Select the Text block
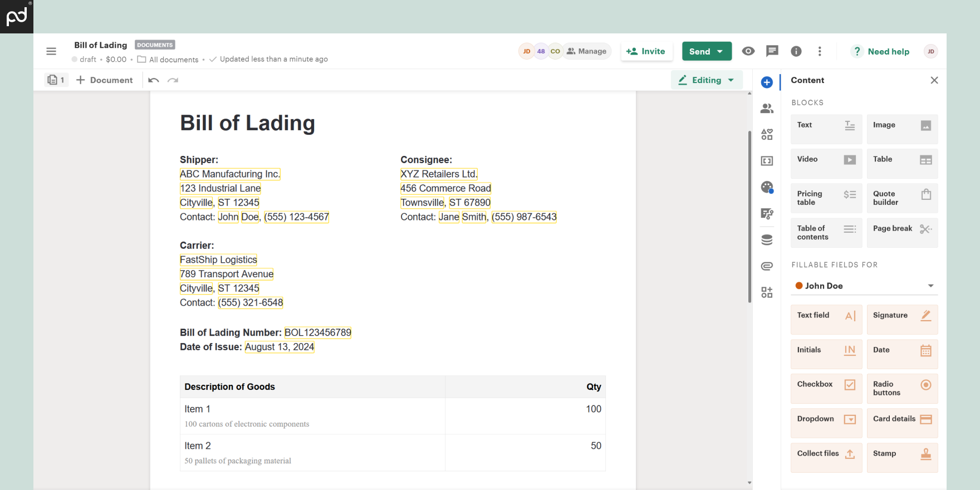This screenshot has width=980, height=490. pos(826,129)
